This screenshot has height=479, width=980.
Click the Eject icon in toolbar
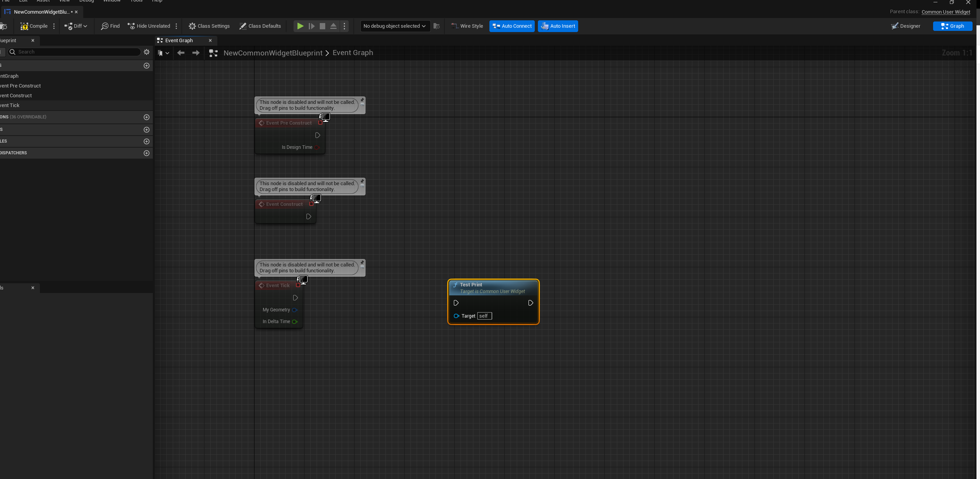click(x=333, y=26)
